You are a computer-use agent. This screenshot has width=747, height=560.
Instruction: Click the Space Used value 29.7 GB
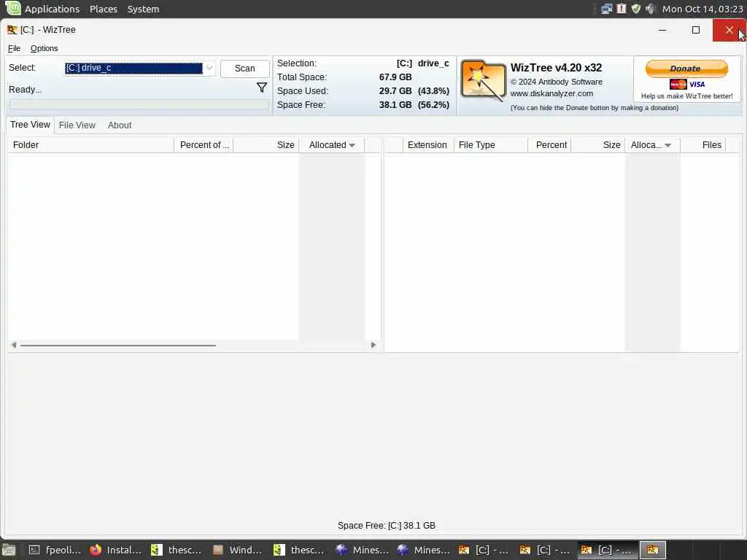(395, 91)
